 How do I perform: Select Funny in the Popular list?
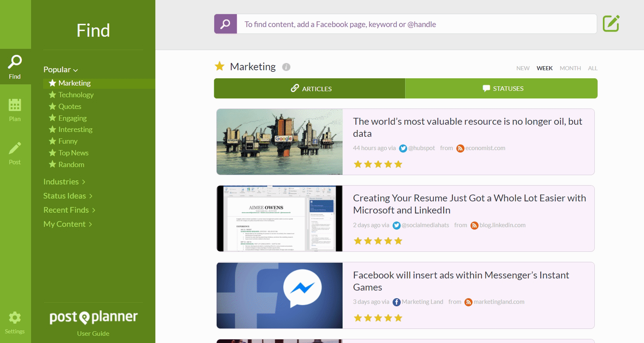(x=63, y=141)
